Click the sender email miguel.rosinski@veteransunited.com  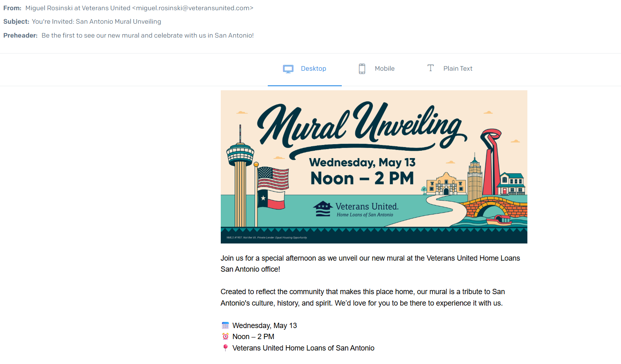coord(193,8)
